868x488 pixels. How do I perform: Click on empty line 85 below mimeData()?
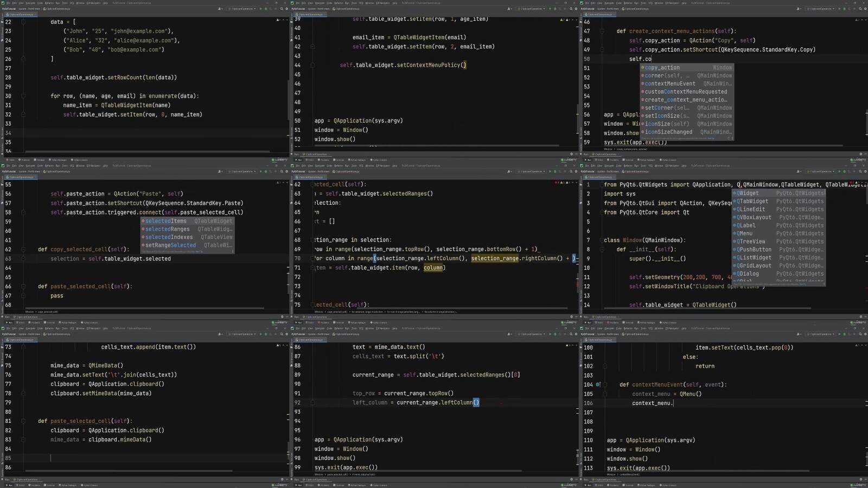[146, 458]
